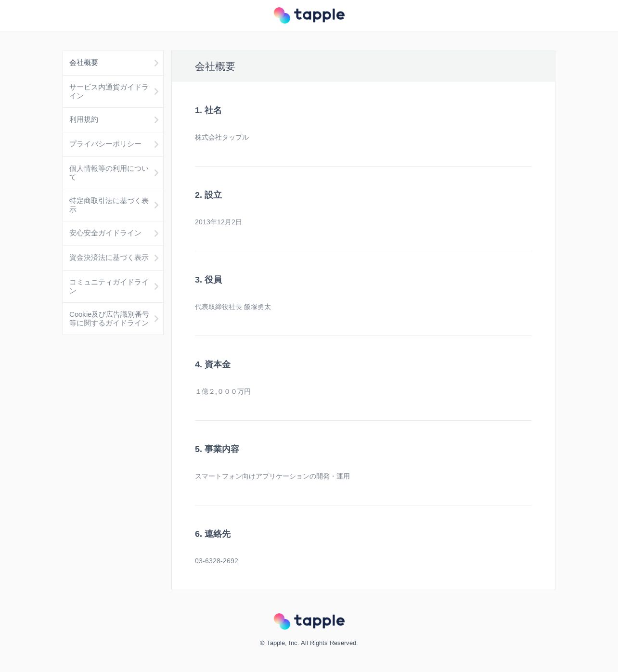Viewport: 618px width, 672px height.
Task: Open サービス内通貨ガイドライン page
Action: pyautogui.click(x=113, y=91)
